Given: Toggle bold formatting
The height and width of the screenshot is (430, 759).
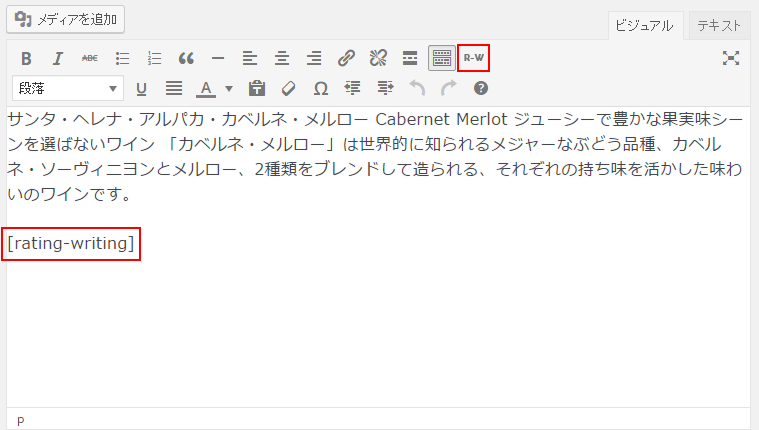Looking at the screenshot, I should (26, 59).
